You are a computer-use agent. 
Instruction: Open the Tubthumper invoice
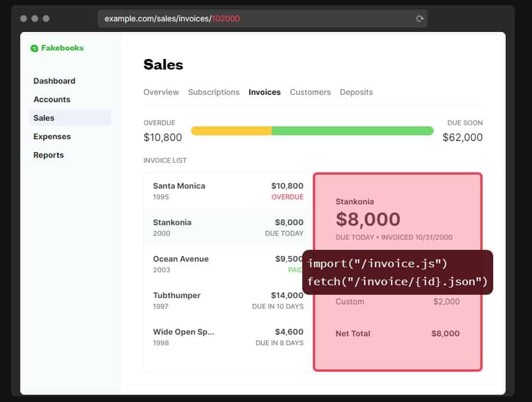(228, 300)
